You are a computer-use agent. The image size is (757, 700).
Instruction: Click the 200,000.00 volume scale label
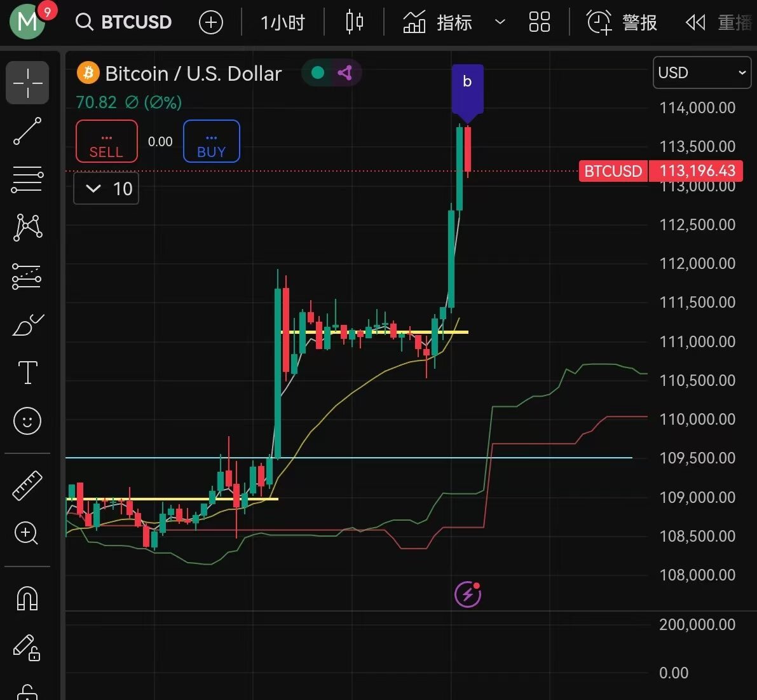(x=698, y=624)
